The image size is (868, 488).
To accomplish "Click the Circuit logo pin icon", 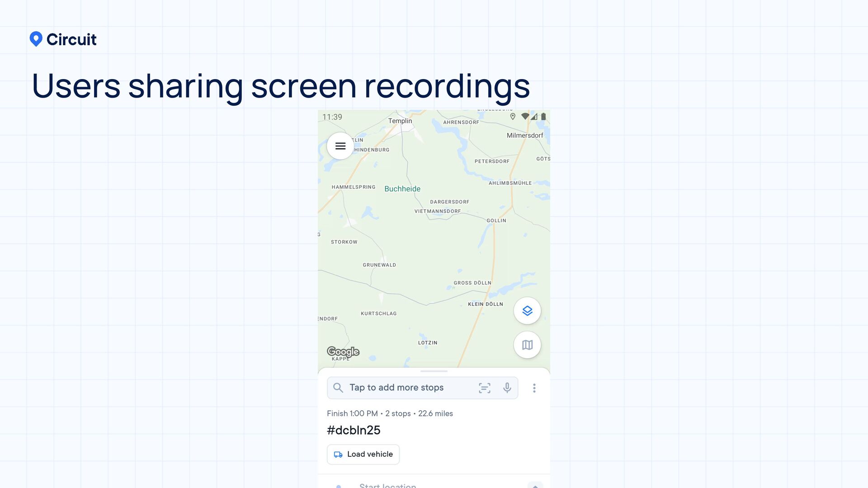I will tap(36, 39).
